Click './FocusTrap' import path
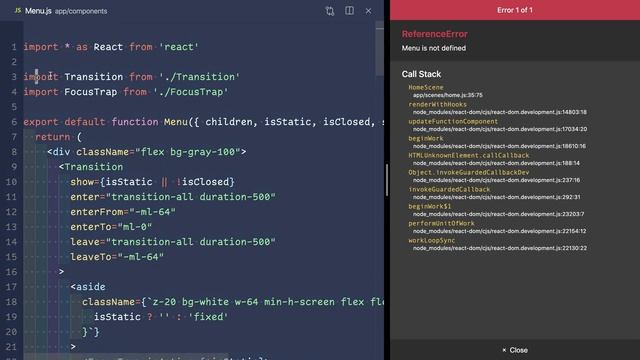This screenshot has height=360, width=640. [191, 92]
